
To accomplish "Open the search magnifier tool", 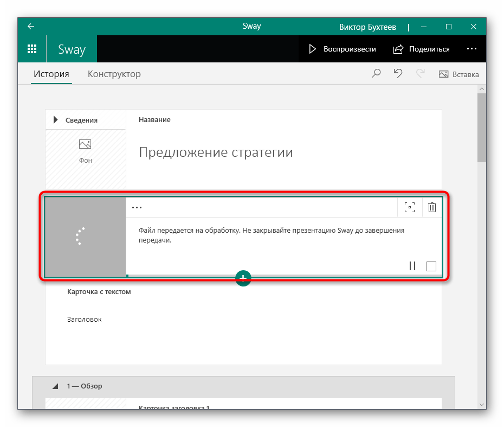I will pos(376,74).
